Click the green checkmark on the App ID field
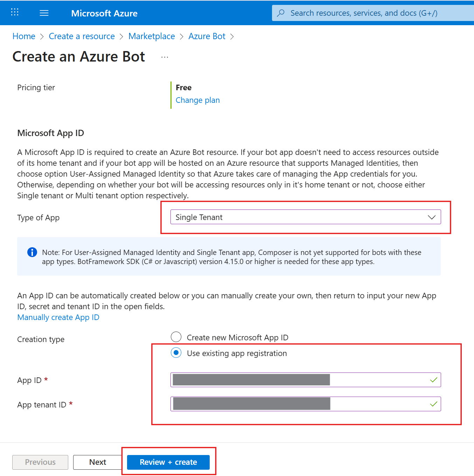The width and height of the screenshot is (474, 476). [433, 380]
